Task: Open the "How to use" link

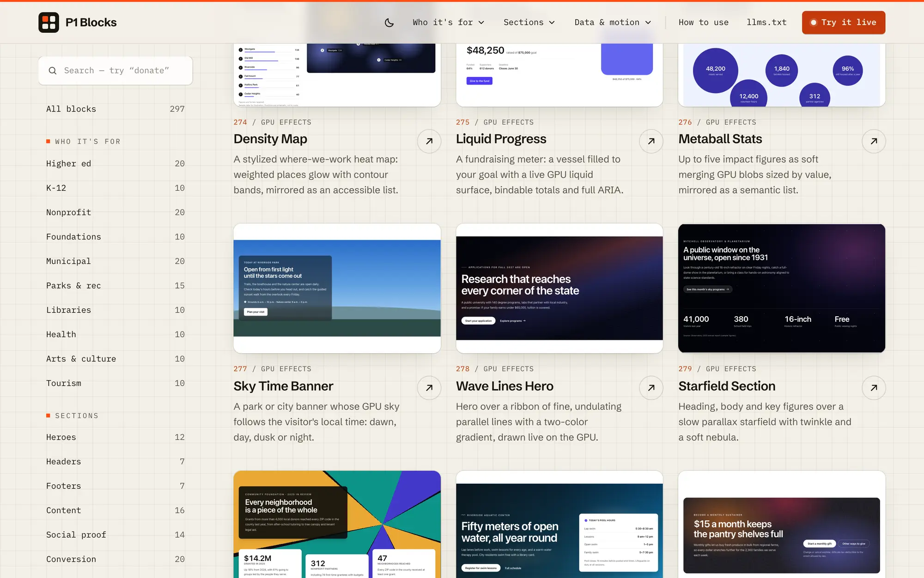Action: [704, 22]
